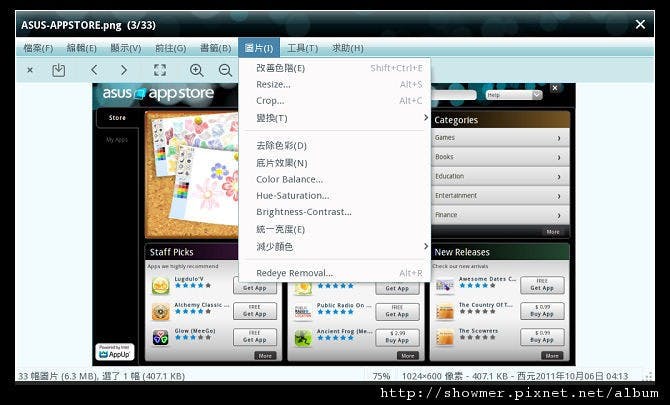Click the 75% zoom level in status bar
The width and height of the screenshot is (670, 405).
(x=381, y=376)
